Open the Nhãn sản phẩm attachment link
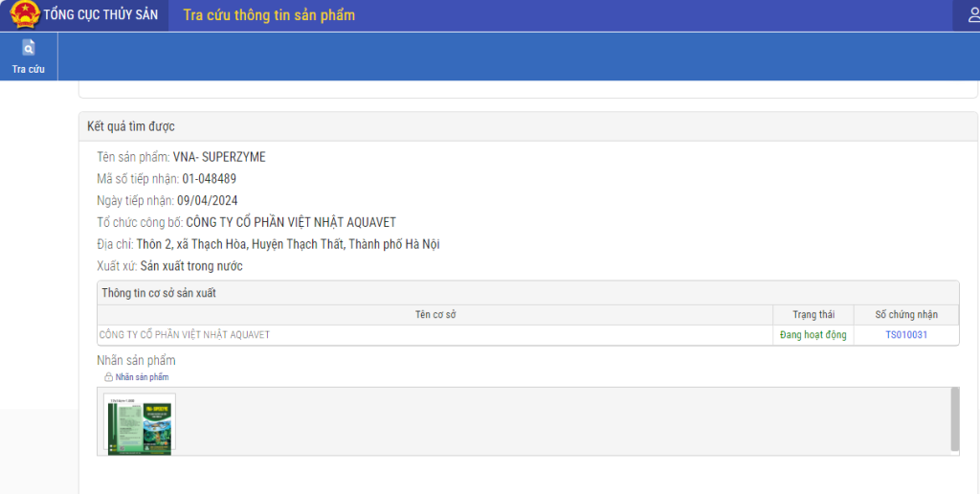This screenshot has height=494, width=980. pyautogui.click(x=142, y=377)
